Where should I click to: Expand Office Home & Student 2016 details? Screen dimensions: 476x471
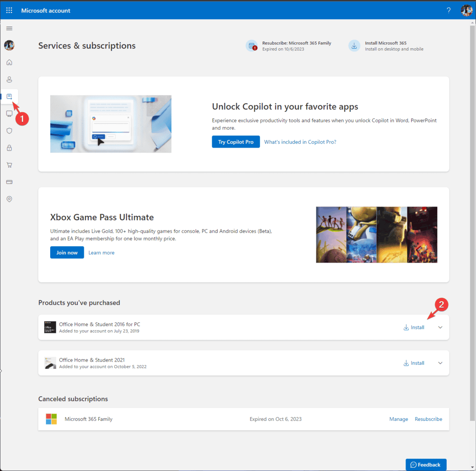tap(440, 327)
